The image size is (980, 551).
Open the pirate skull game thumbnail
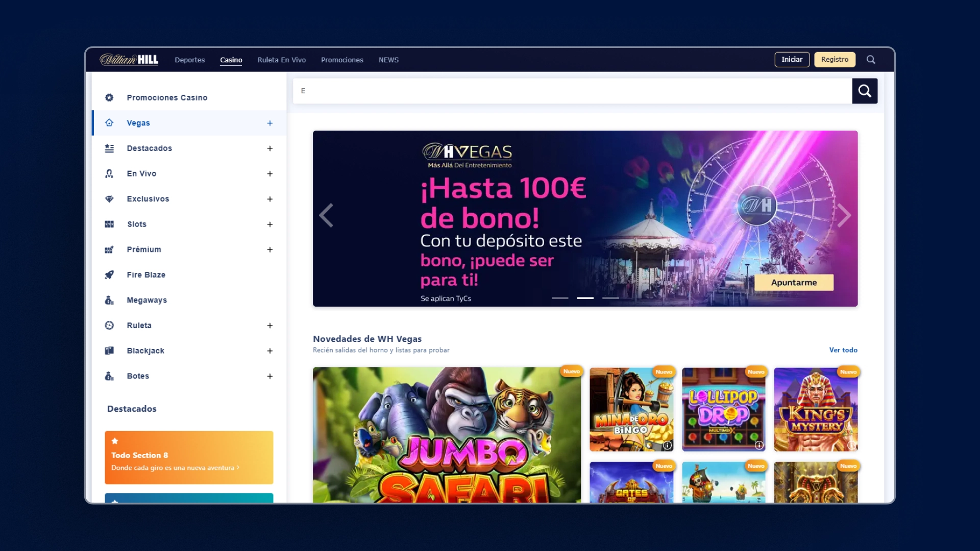point(723,482)
